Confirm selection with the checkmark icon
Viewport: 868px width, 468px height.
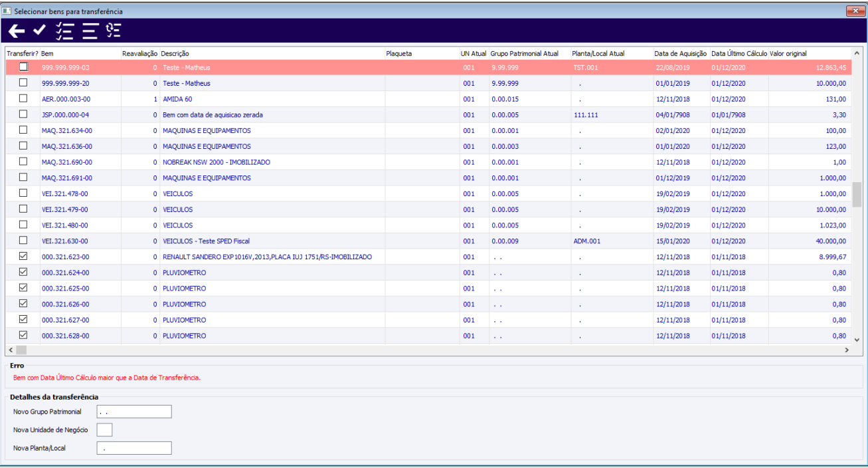39,30
